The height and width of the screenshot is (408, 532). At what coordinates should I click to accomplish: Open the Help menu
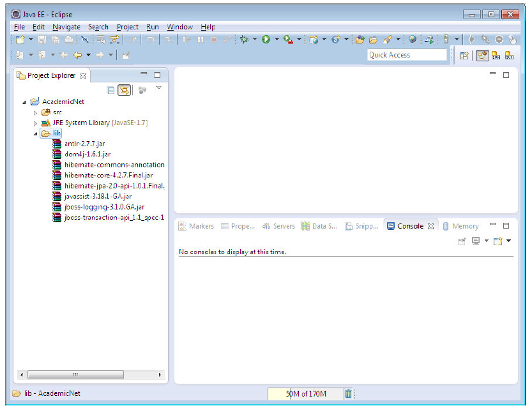coord(208,27)
